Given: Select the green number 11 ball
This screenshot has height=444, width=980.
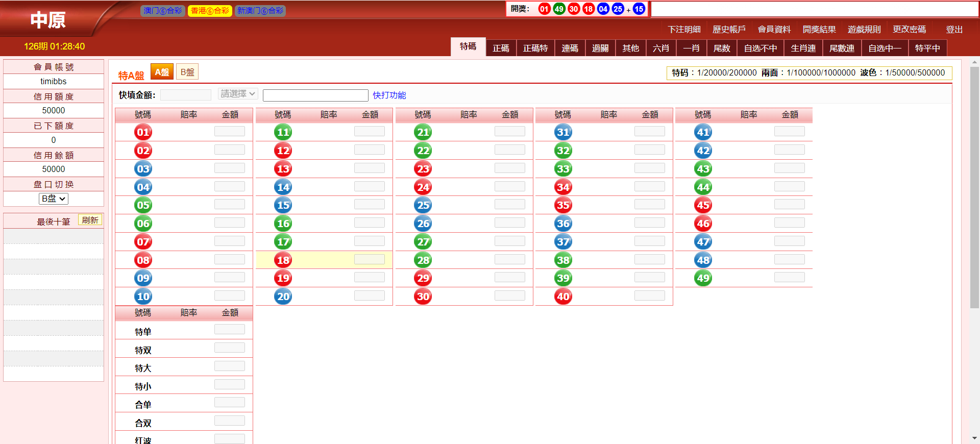Looking at the screenshot, I should pyautogui.click(x=283, y=132).
